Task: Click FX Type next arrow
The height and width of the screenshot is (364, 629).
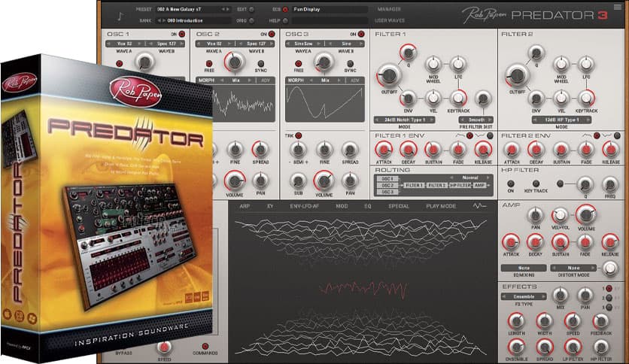Action: coord(543,296)
